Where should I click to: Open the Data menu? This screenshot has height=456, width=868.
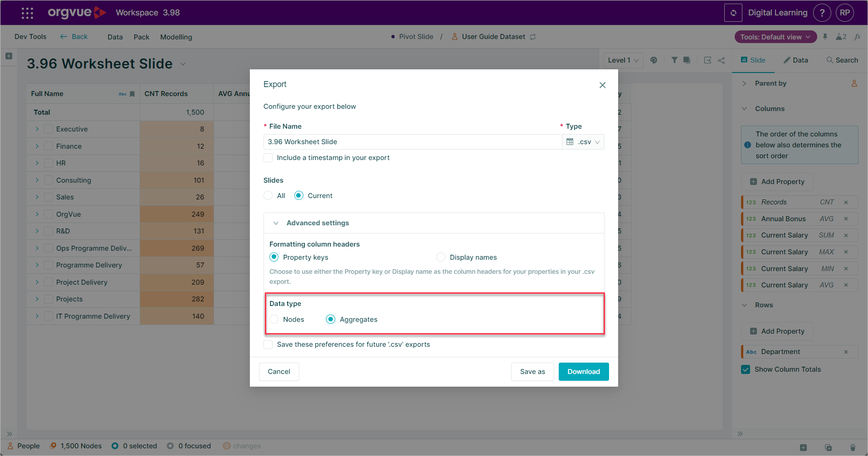point(115,37)
